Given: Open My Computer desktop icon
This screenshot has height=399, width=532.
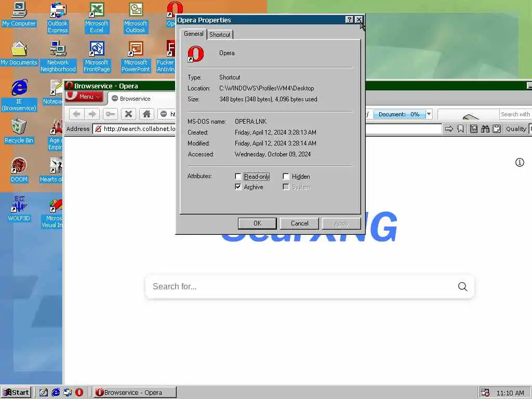Looking at the screenshot, I should click(19, 14).
